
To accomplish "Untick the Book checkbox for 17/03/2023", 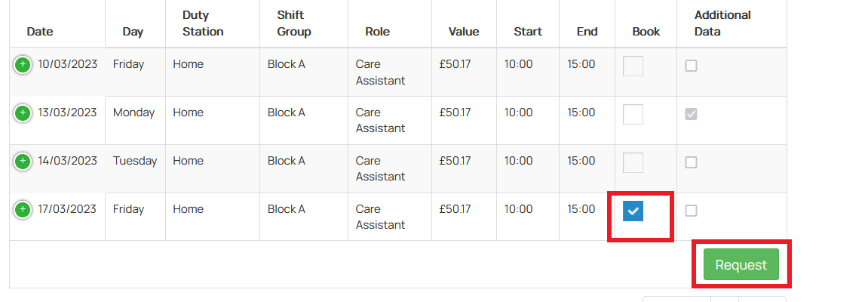I will (x=633, y=211).
